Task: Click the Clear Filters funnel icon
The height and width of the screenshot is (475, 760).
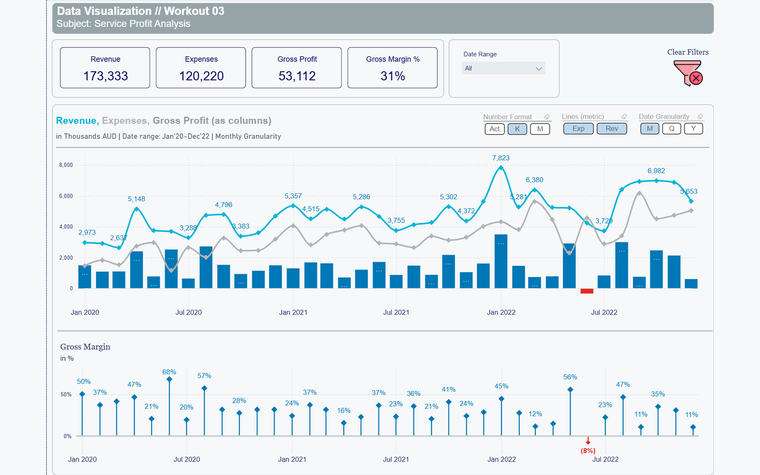Action: (688, 73)
